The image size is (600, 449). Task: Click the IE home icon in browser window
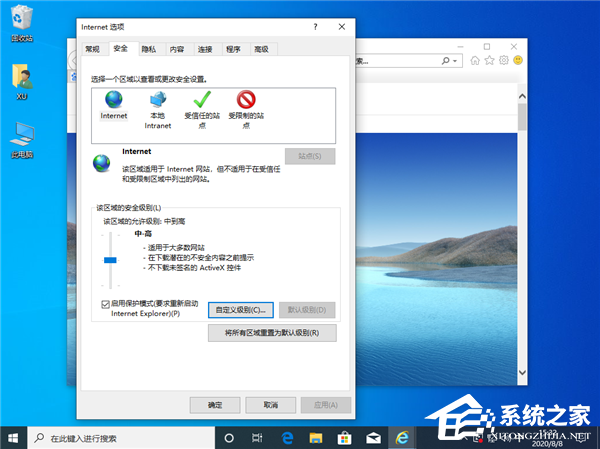pos(475,60)
